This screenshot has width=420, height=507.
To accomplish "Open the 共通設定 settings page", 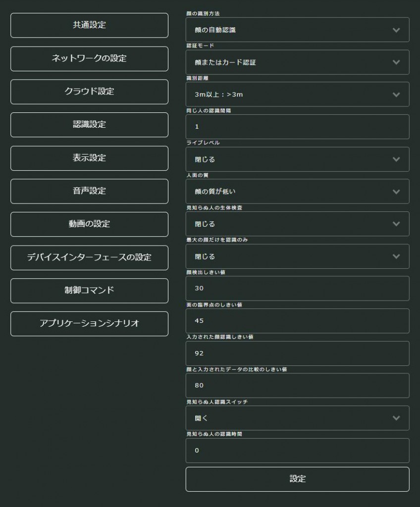I will (x=89, y=25).
